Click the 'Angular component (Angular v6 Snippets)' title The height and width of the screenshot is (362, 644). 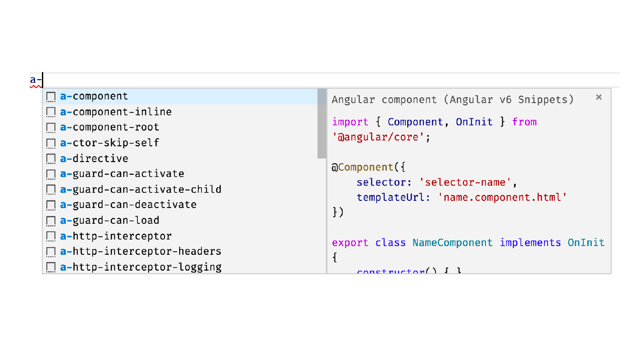453,100
